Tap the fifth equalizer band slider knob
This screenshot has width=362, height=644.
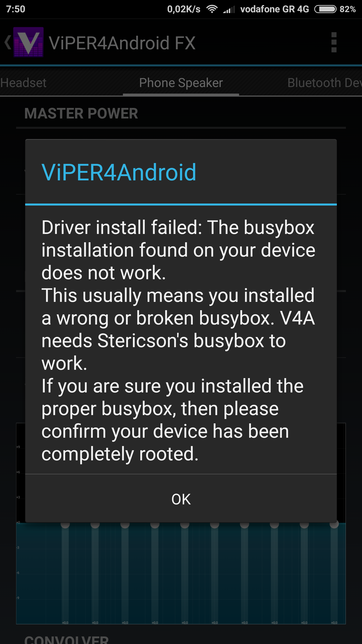pyautogui.click(x=185, y=524)
